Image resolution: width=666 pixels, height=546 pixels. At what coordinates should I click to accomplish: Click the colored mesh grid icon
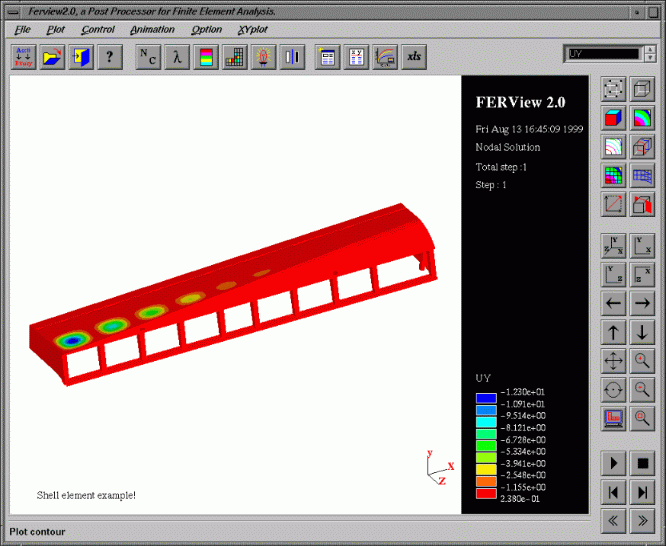pos(614,175)
